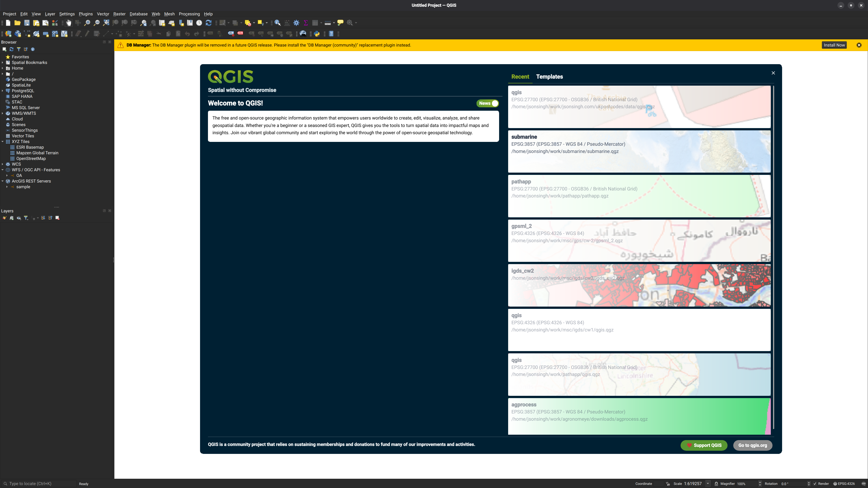Select the Identify Features tool
Image resolution: width=868 pixels, height=488 pixels.
278,23
